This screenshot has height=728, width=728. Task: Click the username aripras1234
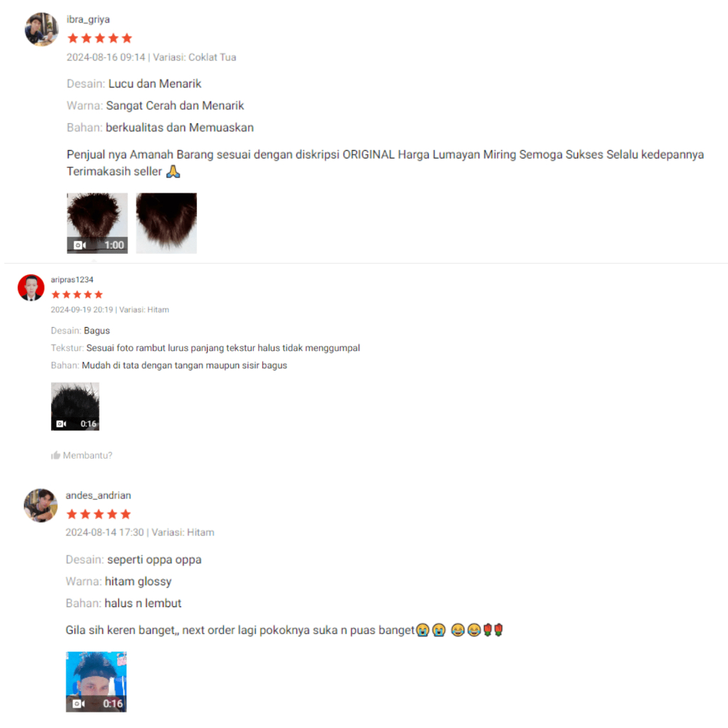pos(72,279)
